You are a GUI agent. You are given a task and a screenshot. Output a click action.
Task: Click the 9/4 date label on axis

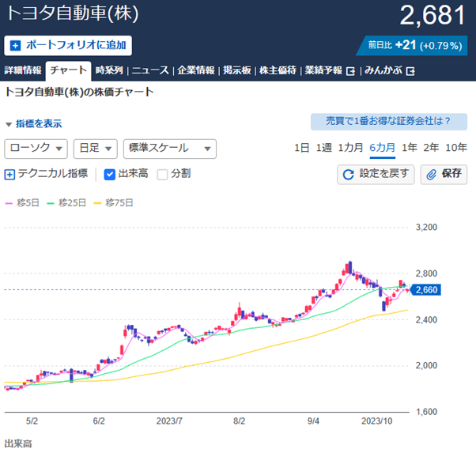[313, 421]
